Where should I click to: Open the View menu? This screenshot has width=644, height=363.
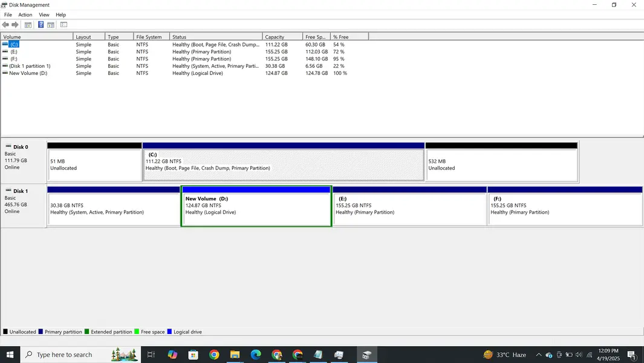click(x=44, y=15)
